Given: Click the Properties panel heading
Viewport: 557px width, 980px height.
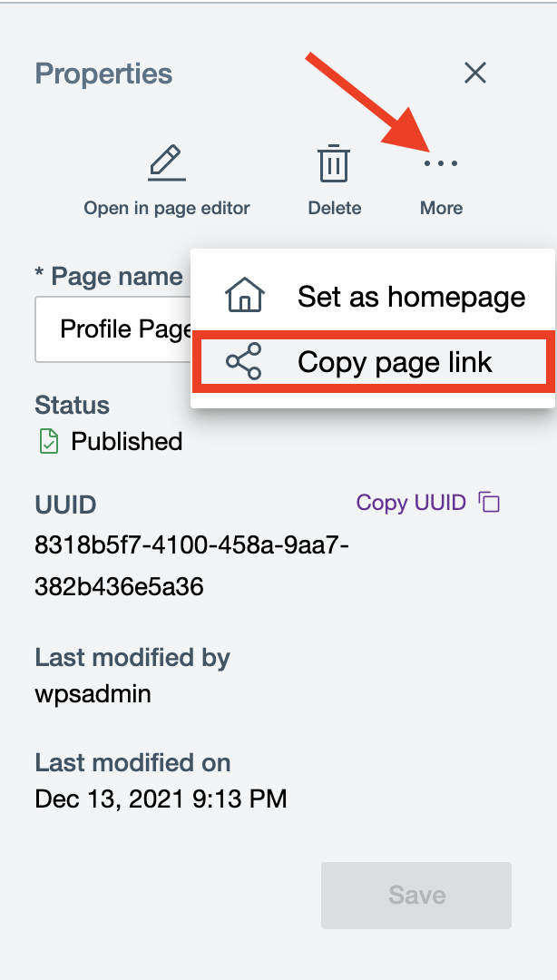Looking at the screenshot, I should click(103, 73).
